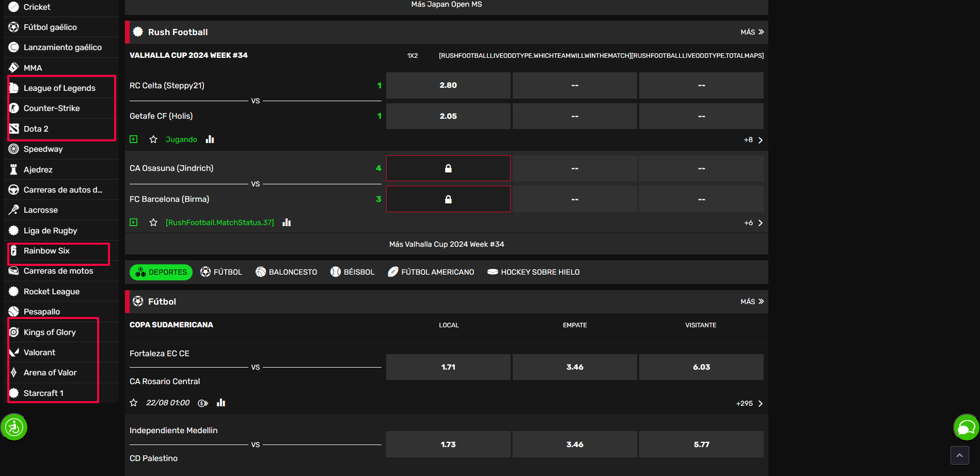The height and width of the screenshot is (476, 980).
Task: Open the Cricket sport icon in sidebar
Action: point(14,7)
